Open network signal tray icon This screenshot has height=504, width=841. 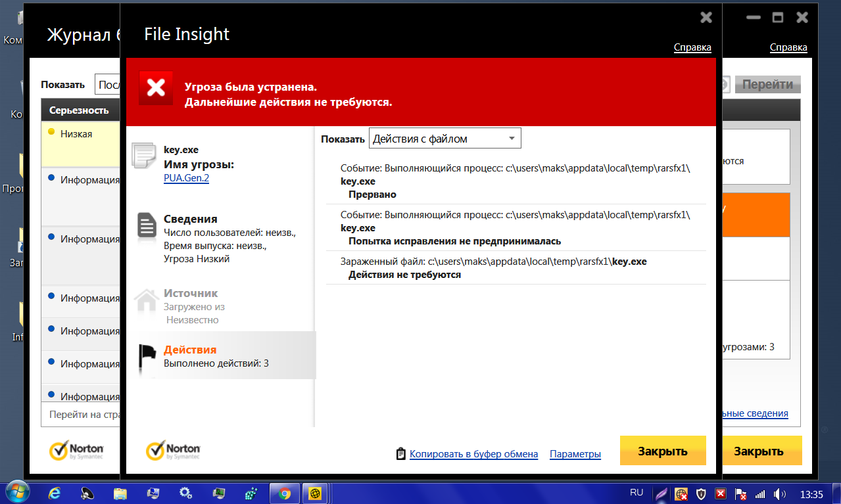pos(760,493)
